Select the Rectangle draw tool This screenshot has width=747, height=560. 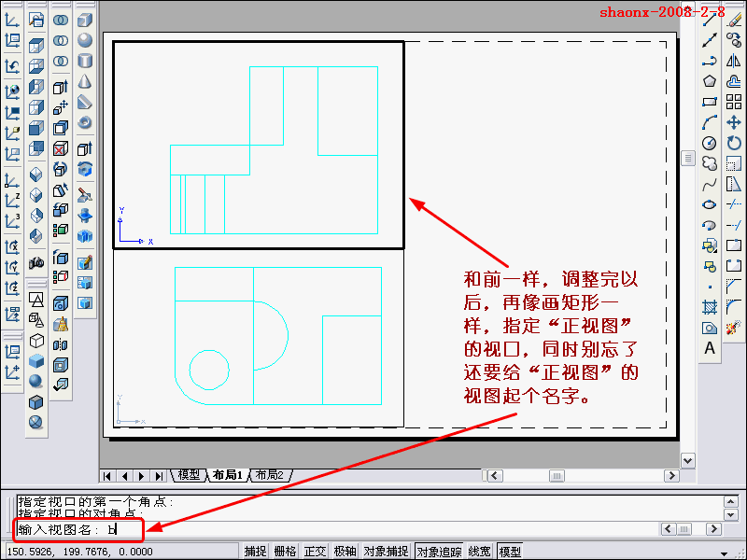point(710,102)
